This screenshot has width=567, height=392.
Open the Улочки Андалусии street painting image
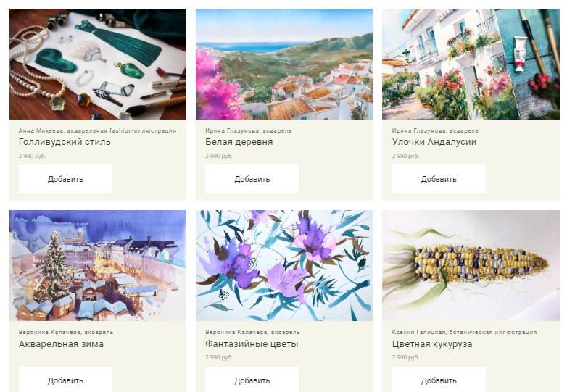coord(471,64)
